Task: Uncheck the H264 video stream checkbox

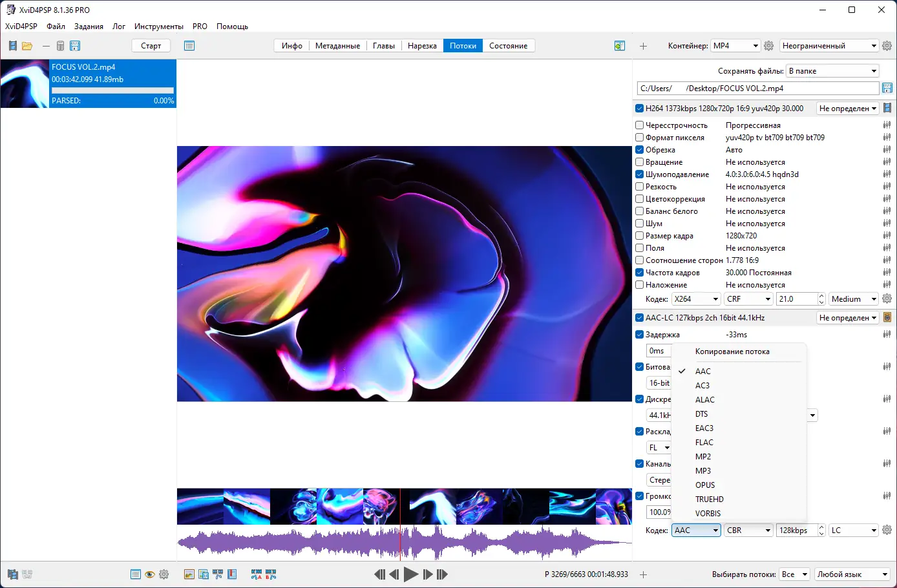Action: click(x=639, y=108)
